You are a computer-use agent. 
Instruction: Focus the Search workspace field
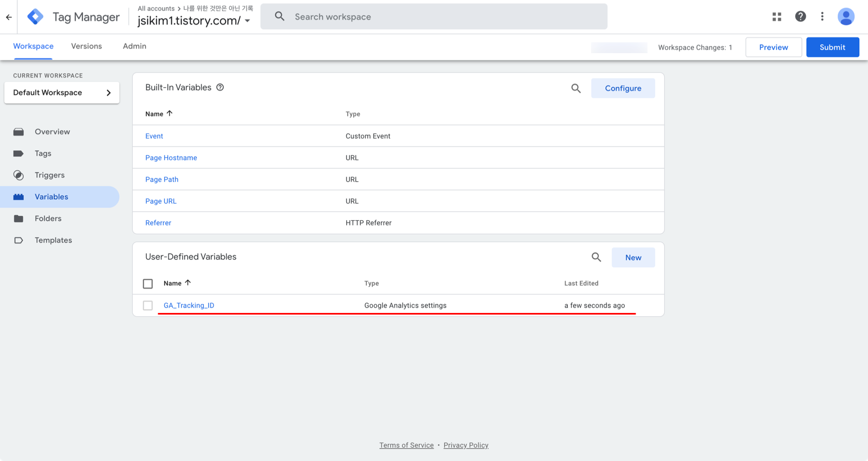point(433,17)
